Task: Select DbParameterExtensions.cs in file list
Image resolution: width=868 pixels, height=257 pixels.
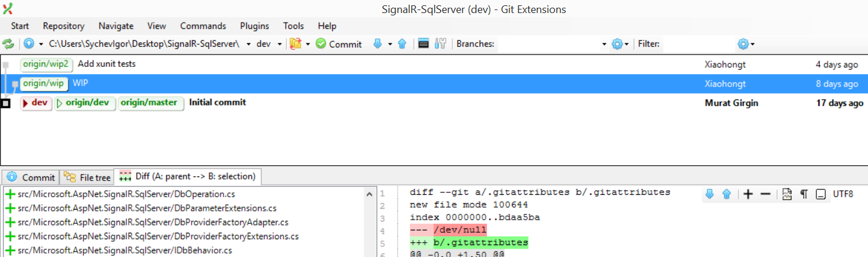Action: 147,208
